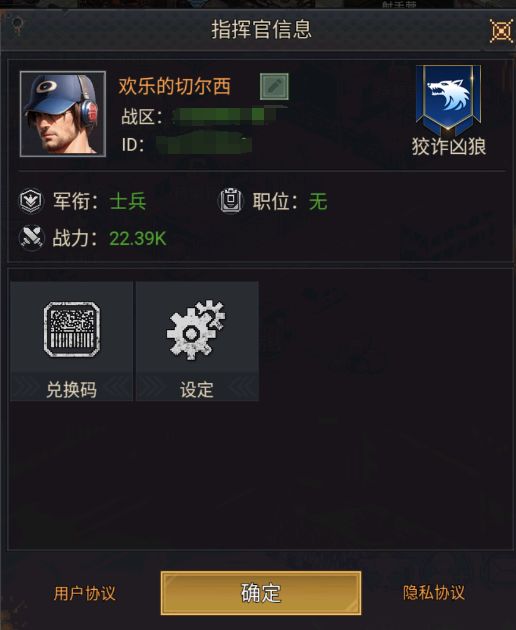Open the commander avatar portrait
This screenshot has height=630, width=516.
tap(63, 114)
